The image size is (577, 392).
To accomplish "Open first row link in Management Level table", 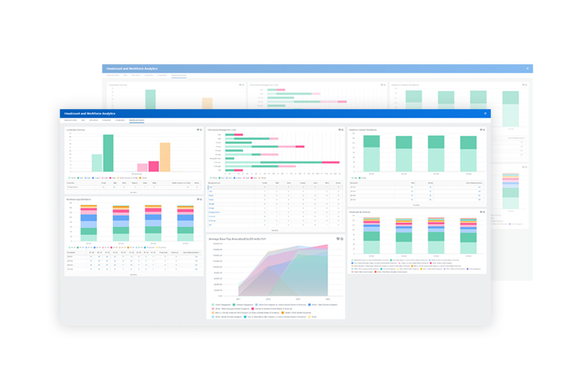I will pyautogui.click(x=211, y=187).
